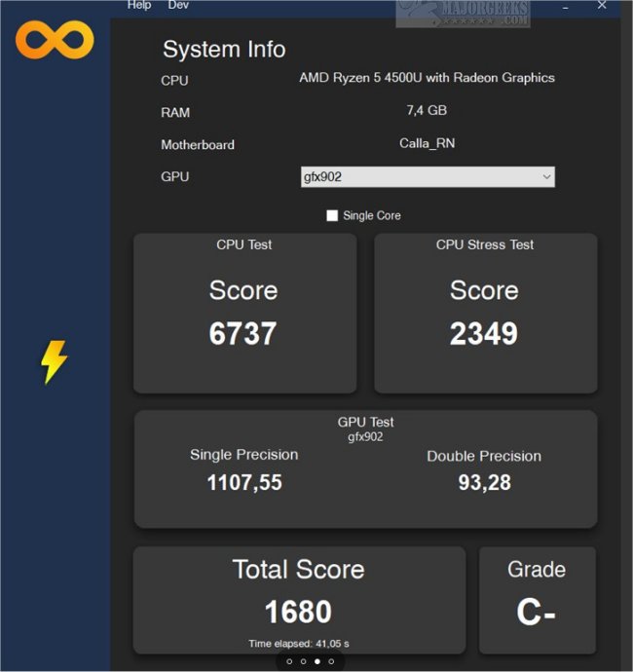Go to the first page dot
This screenshot has height=672, width=633.
(289, 661)
